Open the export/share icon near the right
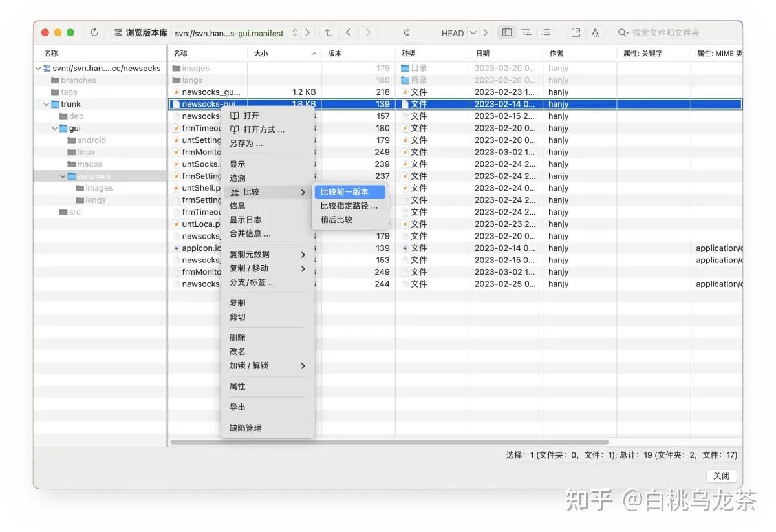This screenshot has height=532, width=776. [575, 32]
